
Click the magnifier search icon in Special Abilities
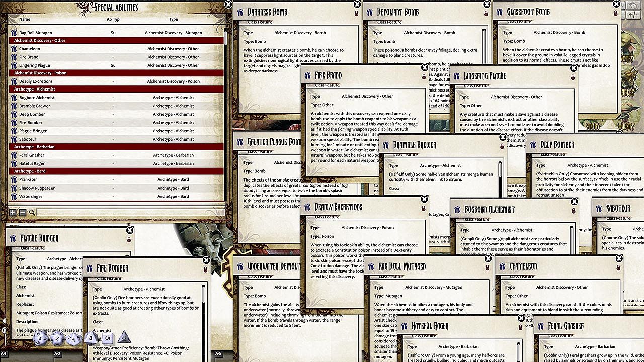[32, 213]
